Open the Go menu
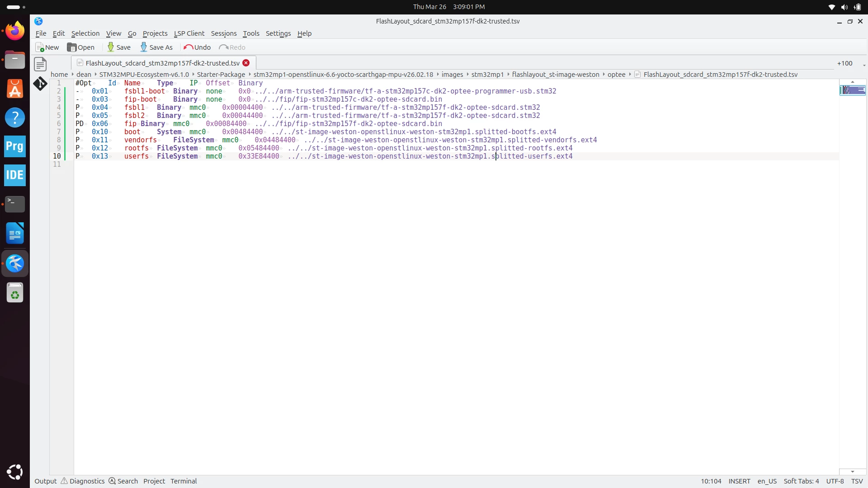The height and width of the screenshot is (488, 868). [132, 33]
